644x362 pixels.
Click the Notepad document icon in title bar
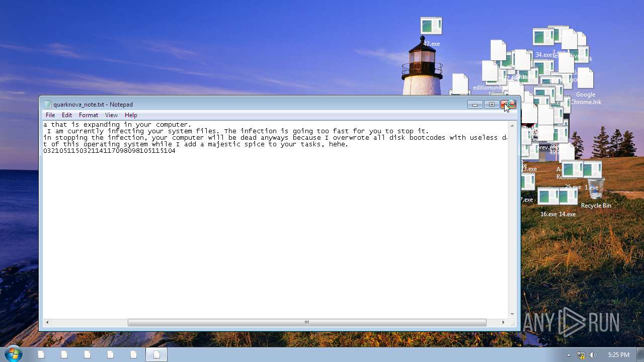click(x=48, y=105)
